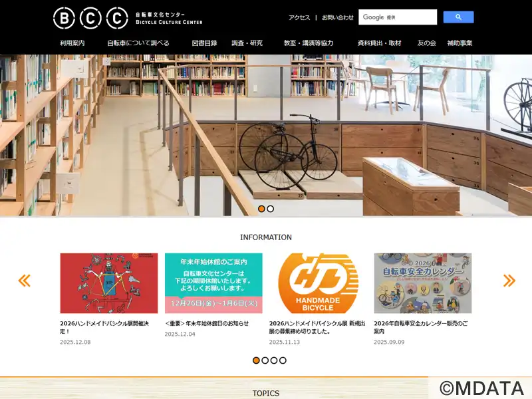The width and height of the screenshot is (532, 399).
Task: Select the second information carousel dot
Action: [265, 360]
